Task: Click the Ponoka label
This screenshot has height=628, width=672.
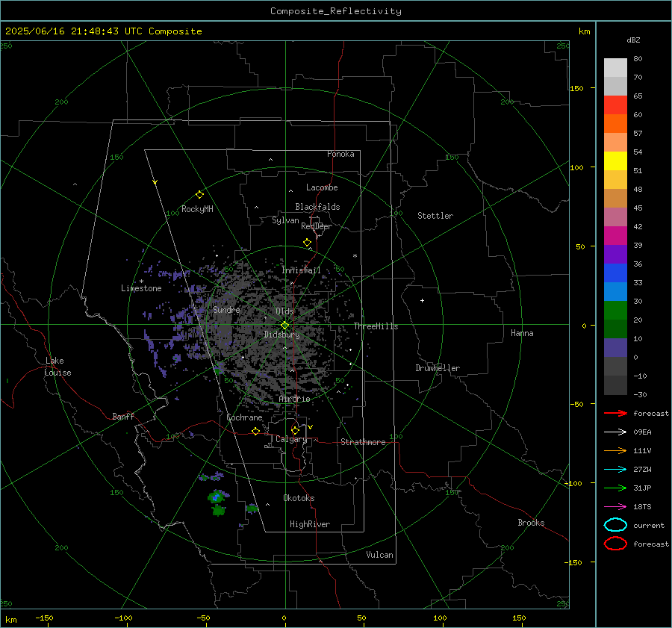Action: tap(340, 154)
